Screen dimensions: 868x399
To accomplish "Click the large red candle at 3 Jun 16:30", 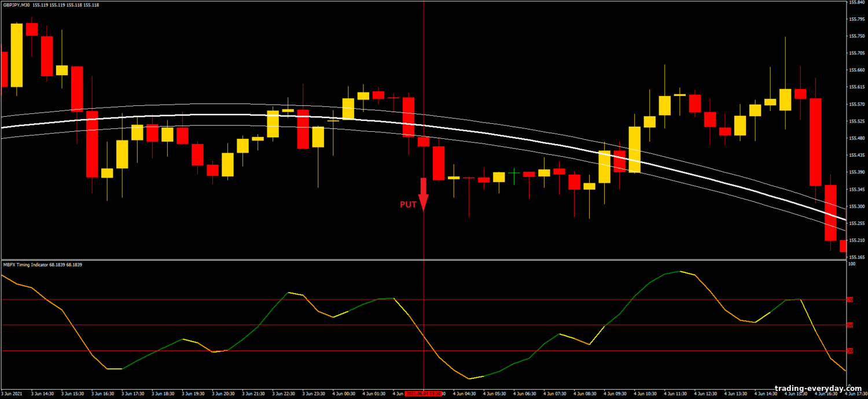I will click(92, 143).
